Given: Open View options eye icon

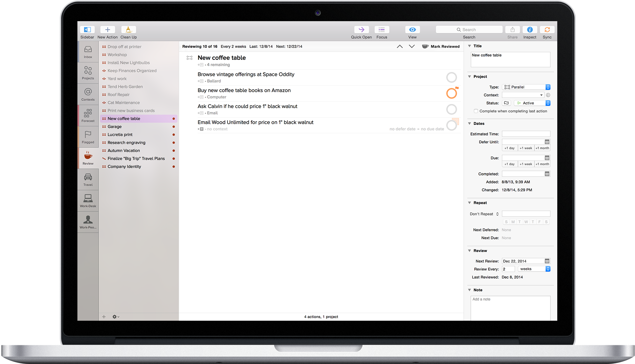Looking at the screenshot, I should click(x=412, y=30).
